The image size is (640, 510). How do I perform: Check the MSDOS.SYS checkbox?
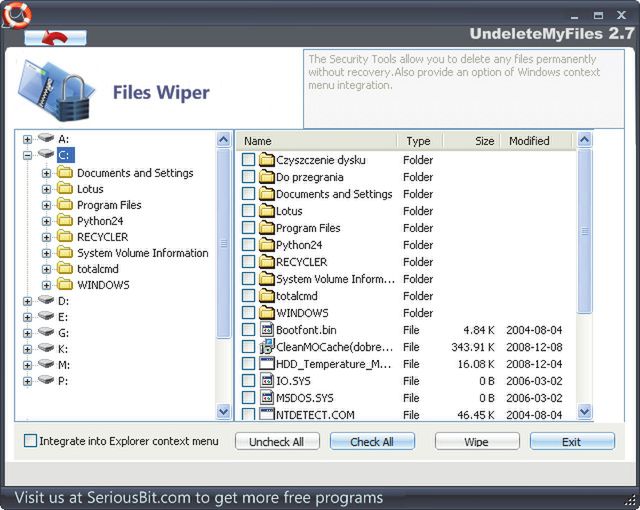coord(248,397)
